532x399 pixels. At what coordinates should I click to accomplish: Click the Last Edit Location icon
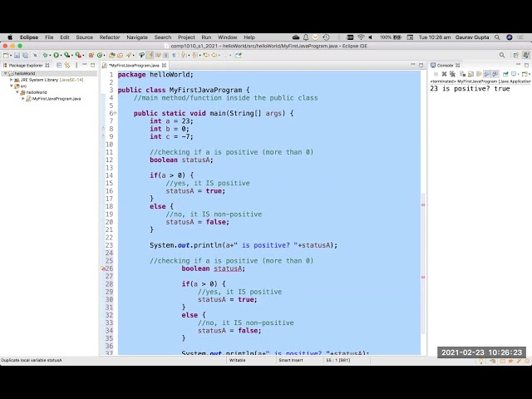pos(206,56)
